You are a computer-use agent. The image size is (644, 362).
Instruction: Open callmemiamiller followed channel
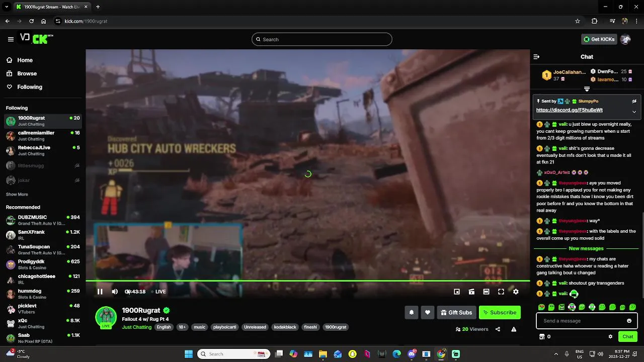43,136
